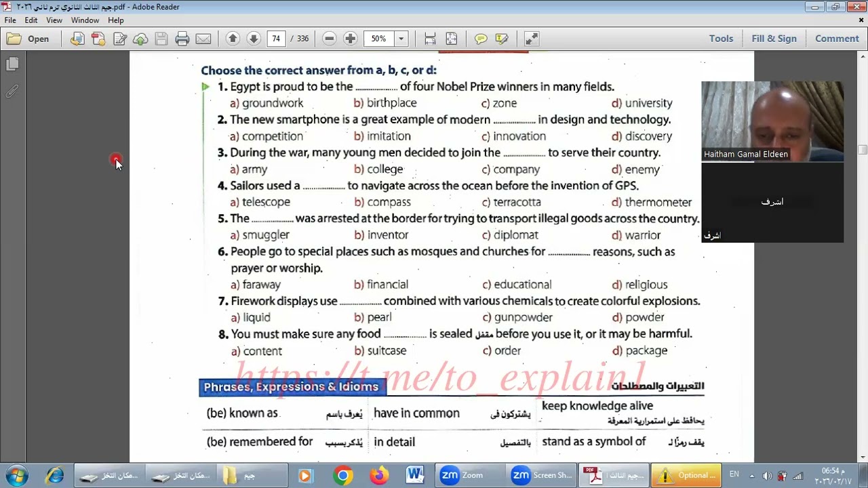
Task: Click the Print icon
Action: coord(182,39)
